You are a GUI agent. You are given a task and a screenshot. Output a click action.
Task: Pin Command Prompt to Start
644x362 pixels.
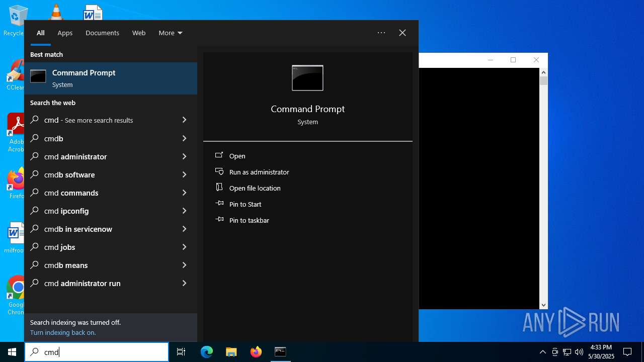click(x=245, y=204)
